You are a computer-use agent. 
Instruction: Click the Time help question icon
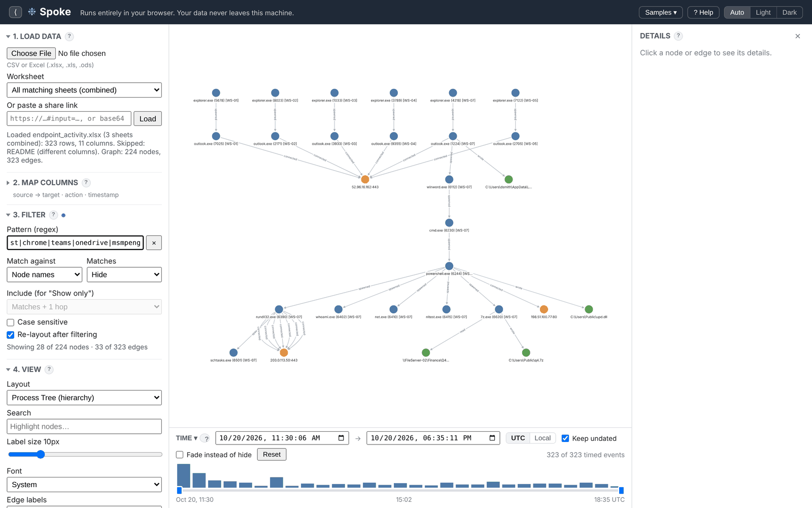coord(206,438)
